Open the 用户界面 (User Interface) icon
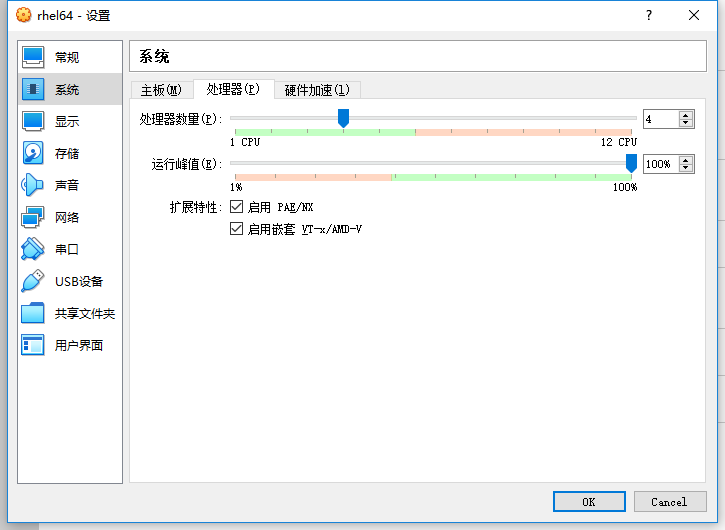The image size is (725, 530). coord(34,345)
